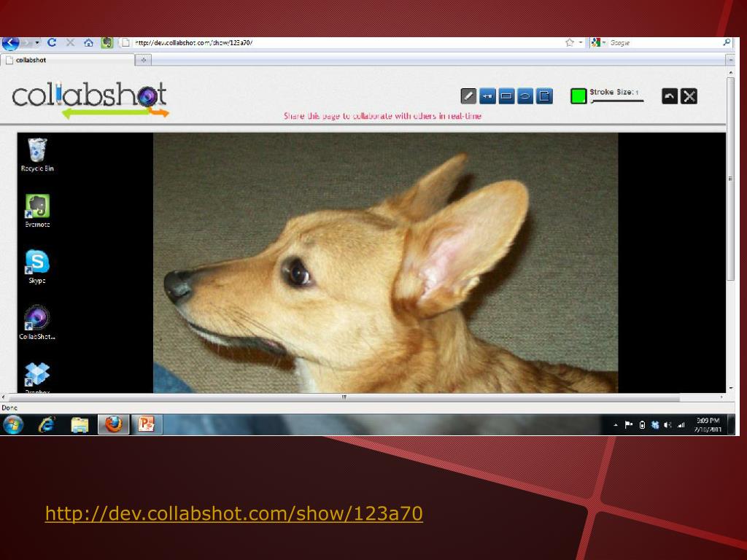Click the Skype desktop icon in screenshot
The image size is (747, 560).
click(x=37, y=267)
